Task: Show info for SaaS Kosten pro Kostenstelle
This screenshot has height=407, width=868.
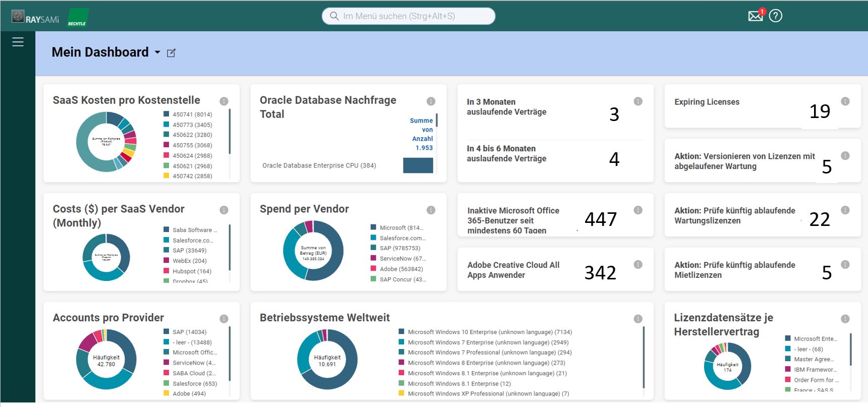Action: tap(224, 101)
